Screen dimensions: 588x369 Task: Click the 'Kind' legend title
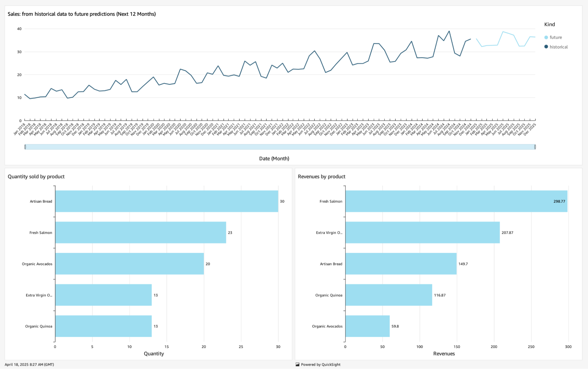tap(549, 24)
